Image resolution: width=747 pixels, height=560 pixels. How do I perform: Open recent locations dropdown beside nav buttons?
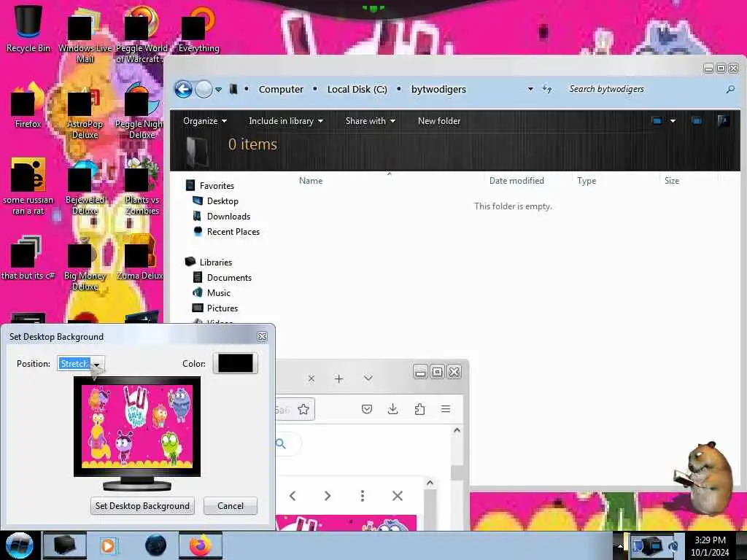[x=218, y=90]
